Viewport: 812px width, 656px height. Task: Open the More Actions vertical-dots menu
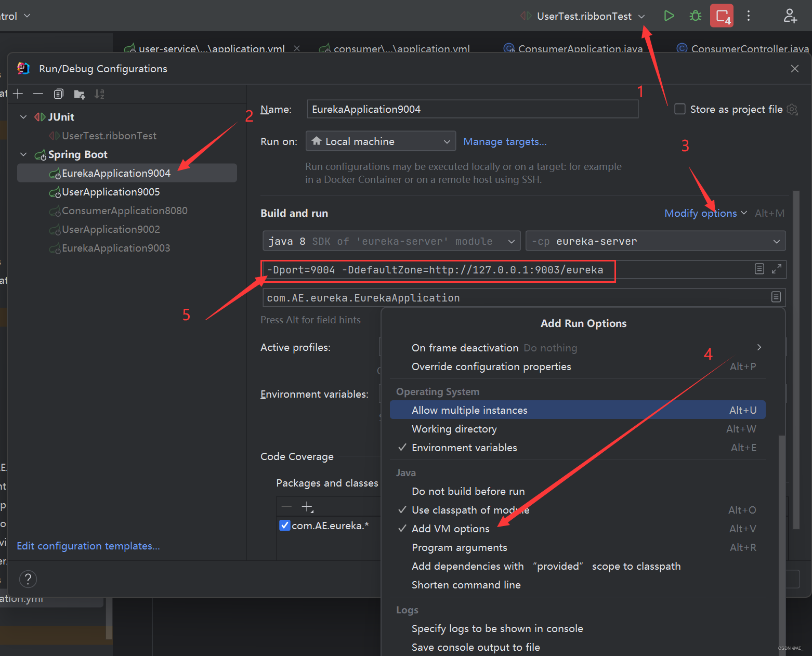pyautogui.click(x=749, y=16)
